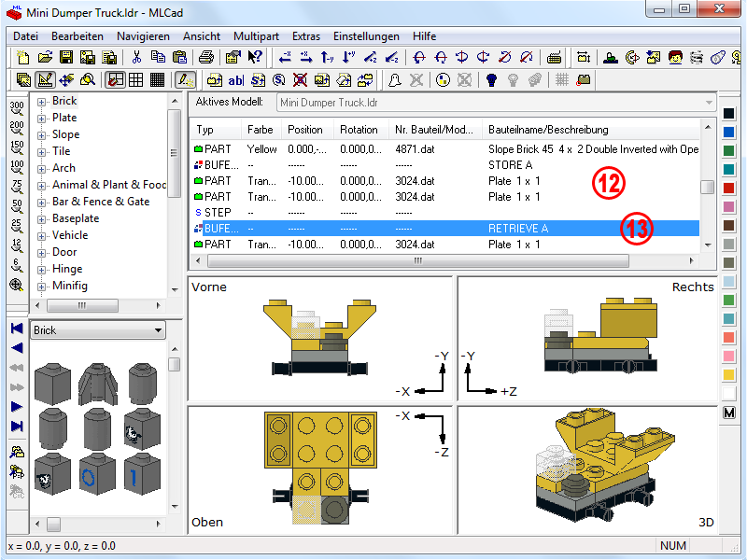The width and height of the screenshot is (747, 560).
Task: Set zoom to 50 percent
Action: pyautogui.click(x=17, y=206)
